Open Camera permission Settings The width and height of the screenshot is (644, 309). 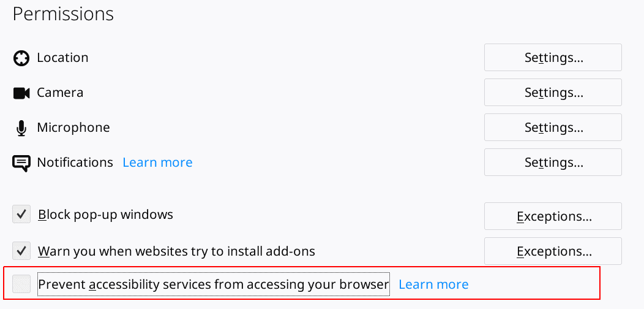[553, 93]
